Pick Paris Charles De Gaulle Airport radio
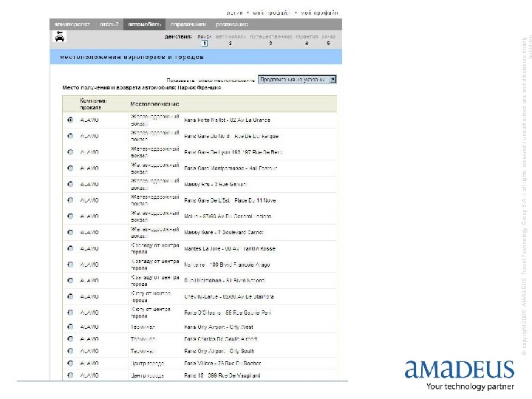The image size is (532, 399). point(70,339)
